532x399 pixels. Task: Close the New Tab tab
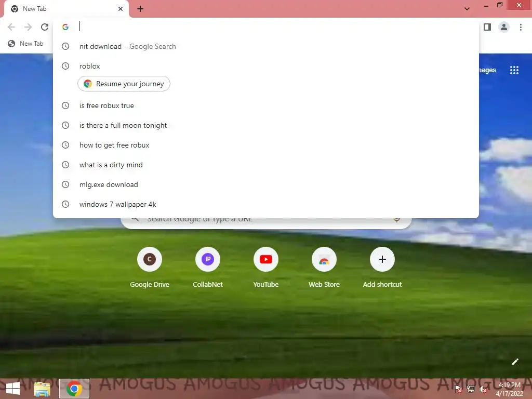pyautogui.click(x=121, y=9)
